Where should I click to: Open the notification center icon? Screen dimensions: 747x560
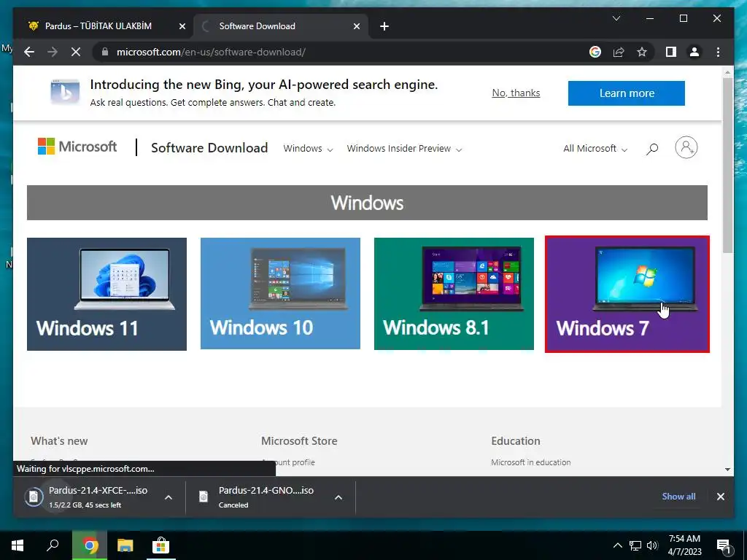(724, 546)
